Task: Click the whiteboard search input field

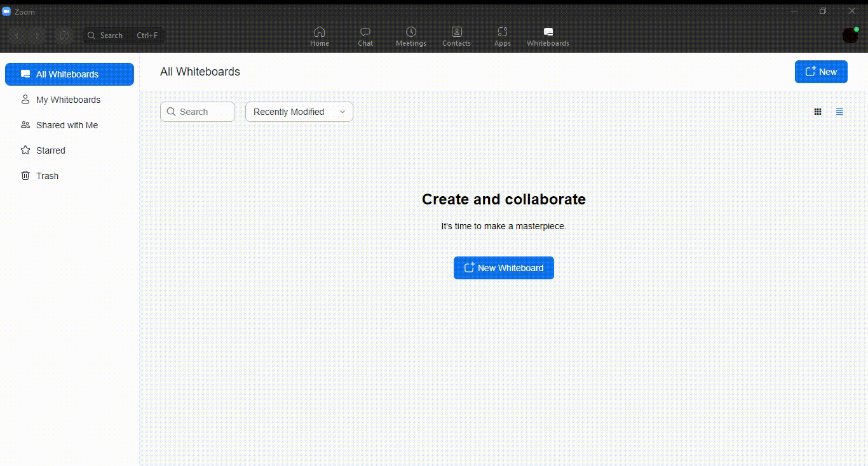Action: click(x=198, y=112)
